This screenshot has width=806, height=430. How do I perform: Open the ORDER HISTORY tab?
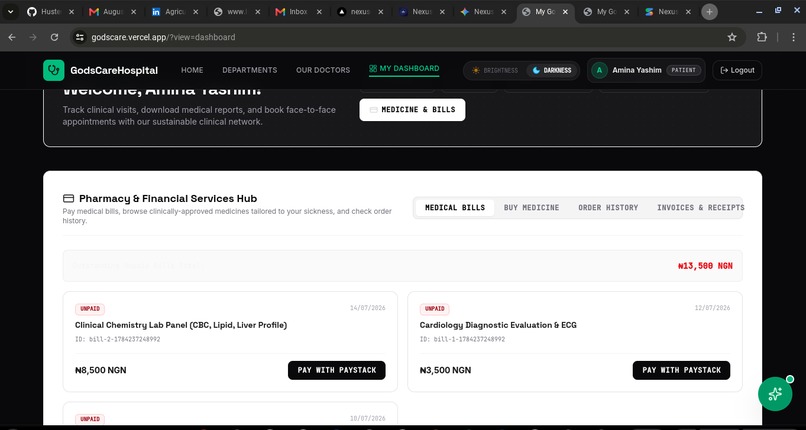[608, 208]
